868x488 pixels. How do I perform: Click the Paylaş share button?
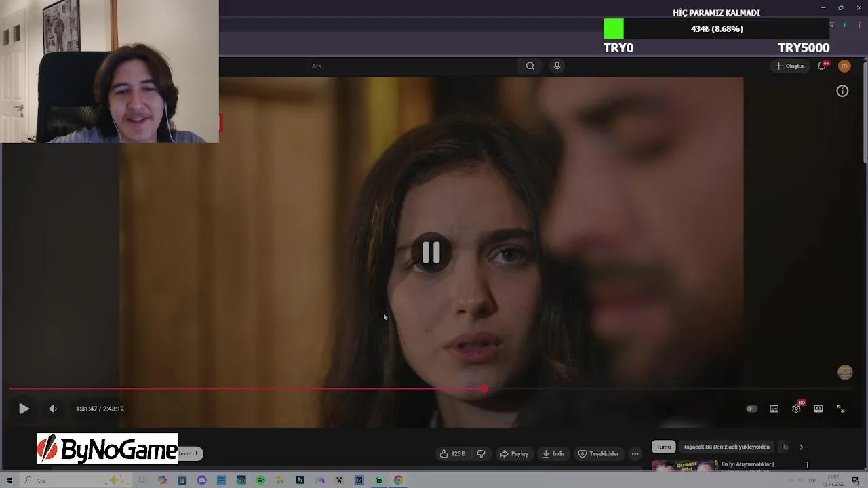coord(513,453)
